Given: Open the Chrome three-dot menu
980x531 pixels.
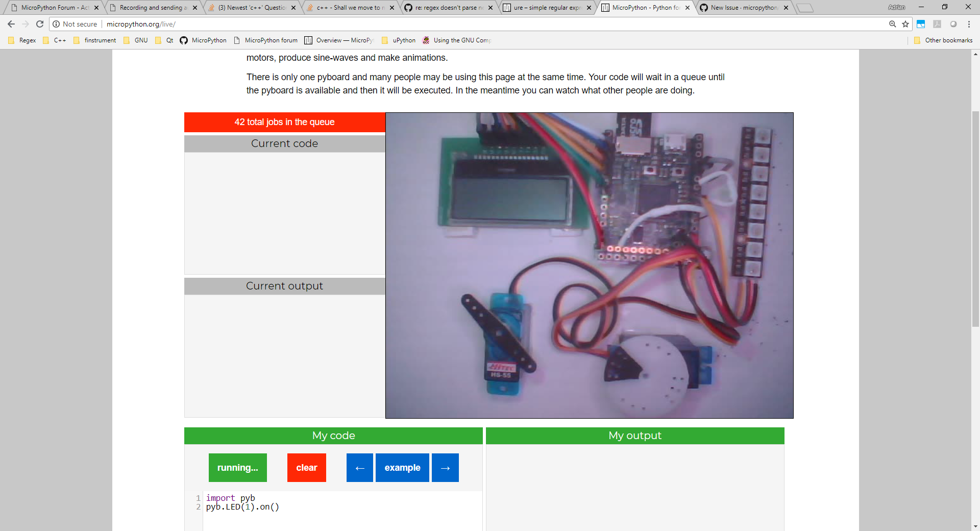Looking at the screenshot, I should (x=969, y=23).
